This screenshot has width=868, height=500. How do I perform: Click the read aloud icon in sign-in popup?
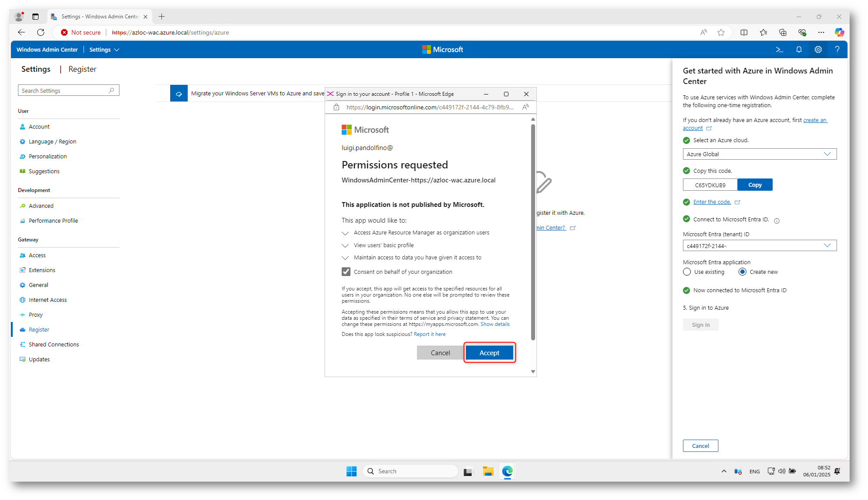pyautogui.click(x=525, y=107)
